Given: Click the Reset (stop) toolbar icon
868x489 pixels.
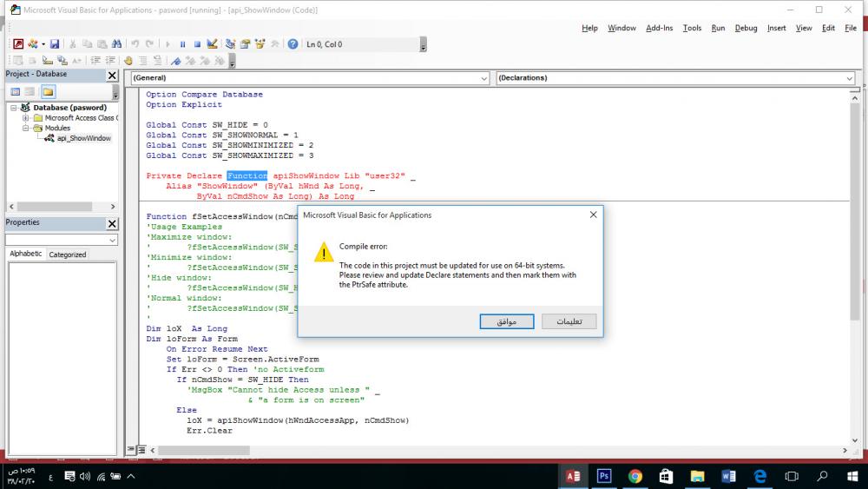Looking at the screenshot, I should pos(197,43).
